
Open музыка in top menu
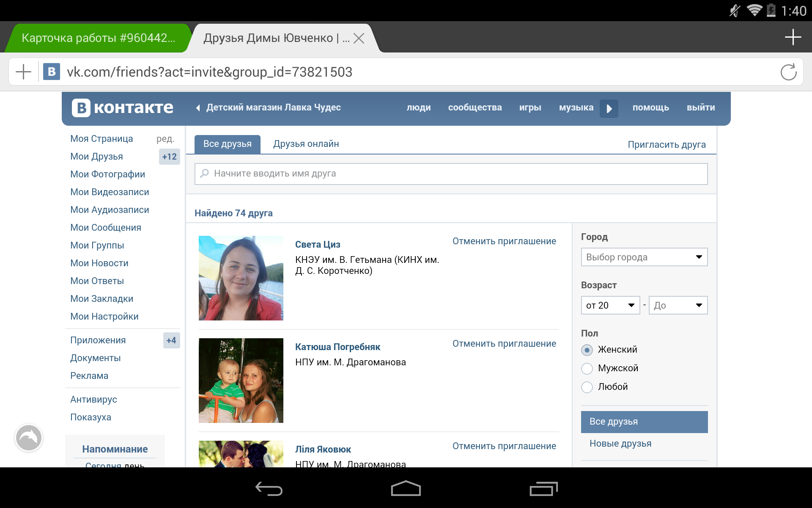tap(576, 108)
